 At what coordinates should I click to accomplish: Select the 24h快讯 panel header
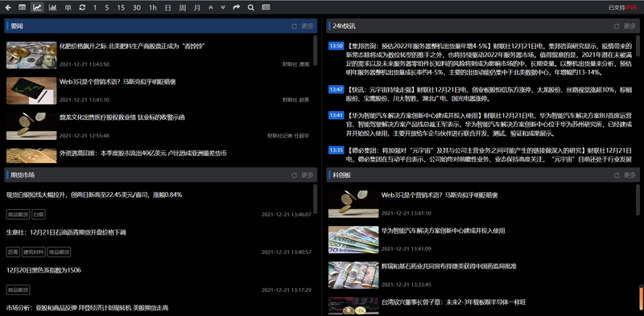point(483,26)
